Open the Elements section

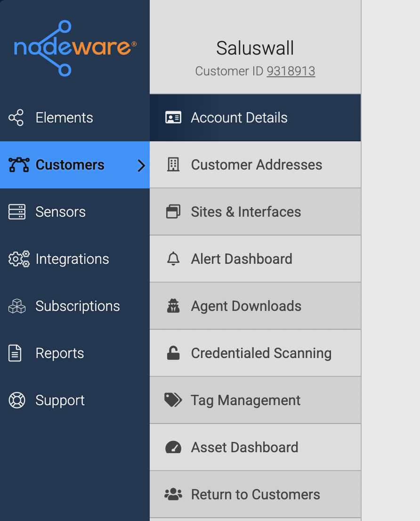(75, 118)
